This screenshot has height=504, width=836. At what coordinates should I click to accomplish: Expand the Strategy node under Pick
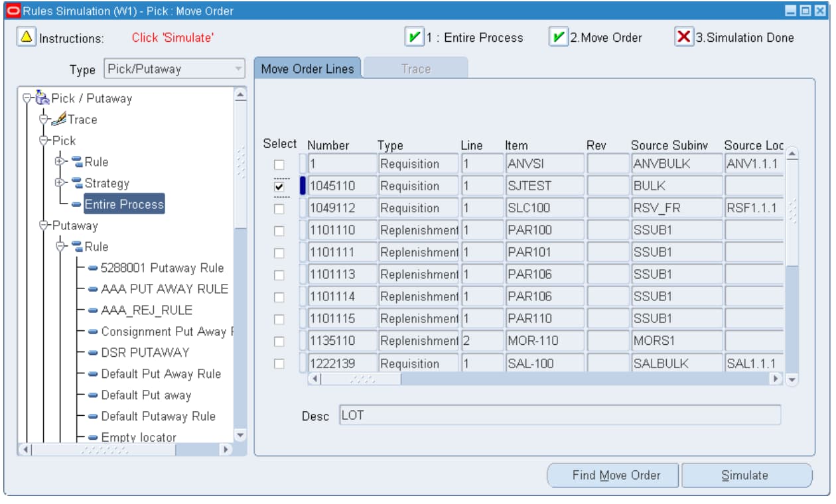(x=60, y=183)
